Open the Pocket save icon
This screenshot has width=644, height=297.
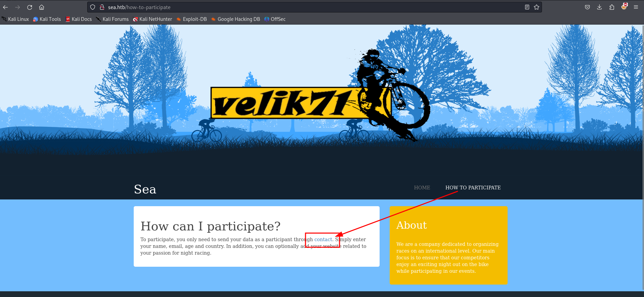(x=587, y=7)
